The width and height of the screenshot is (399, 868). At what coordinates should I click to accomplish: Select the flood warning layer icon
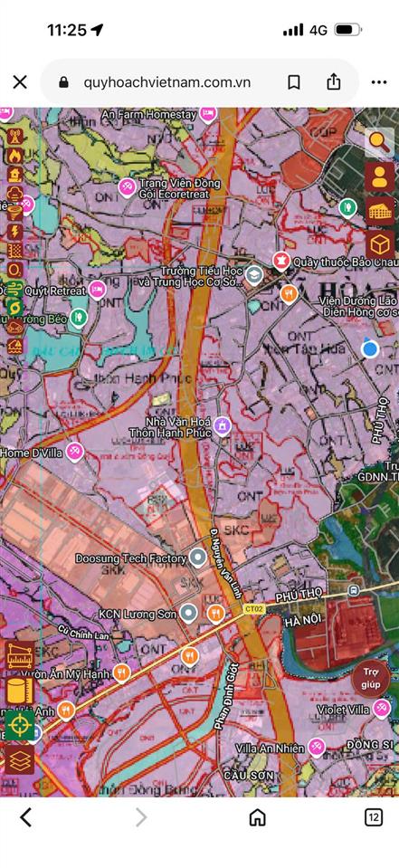coord(14,346)
